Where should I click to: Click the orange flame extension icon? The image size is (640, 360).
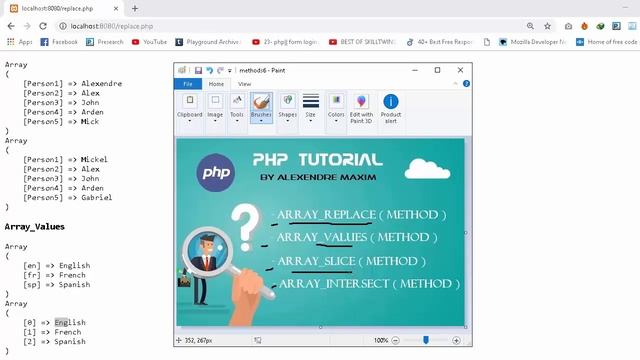click(584, 26)
